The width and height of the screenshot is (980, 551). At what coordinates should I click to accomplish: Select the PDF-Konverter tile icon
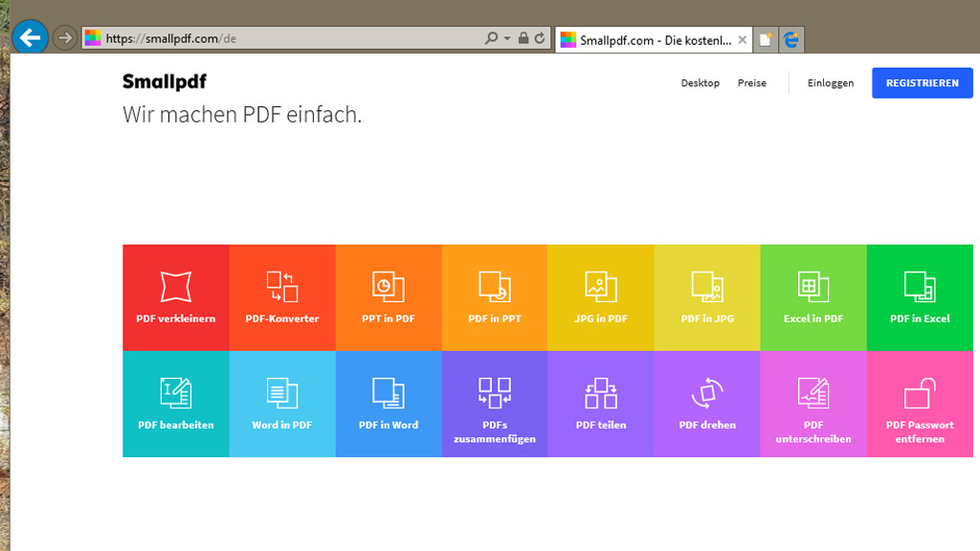(x=282, y=286)
